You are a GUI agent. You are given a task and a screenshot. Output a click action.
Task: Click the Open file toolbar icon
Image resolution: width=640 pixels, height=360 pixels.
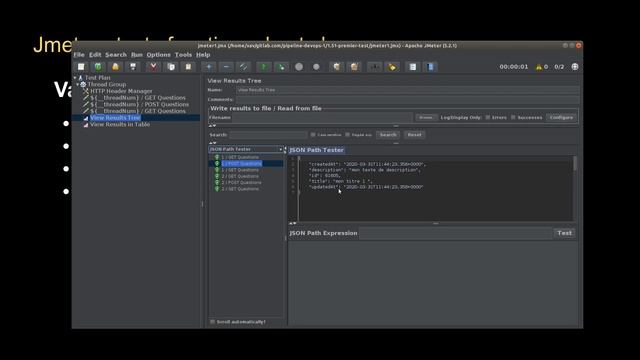pos(116,67)
